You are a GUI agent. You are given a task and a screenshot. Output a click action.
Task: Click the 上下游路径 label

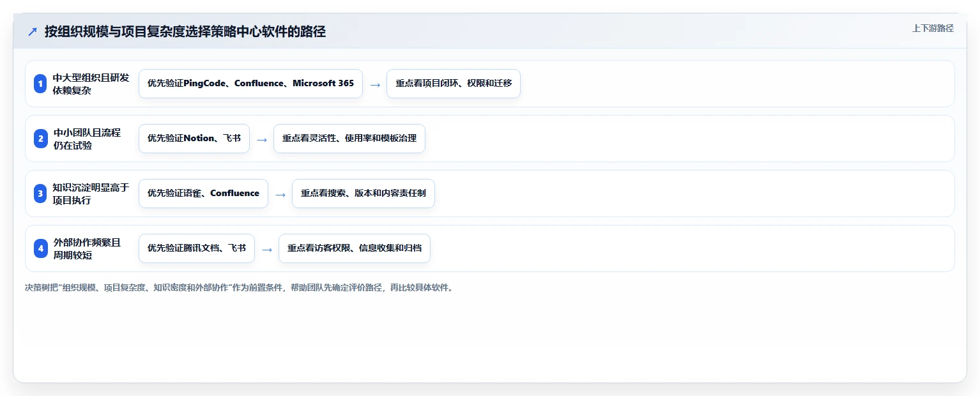(x=933, y=28)
